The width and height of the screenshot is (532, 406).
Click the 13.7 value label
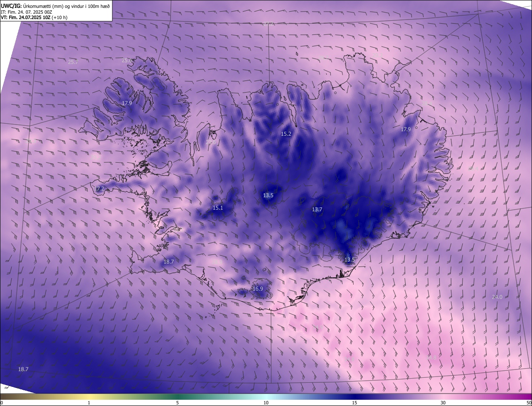pos(317,209)
